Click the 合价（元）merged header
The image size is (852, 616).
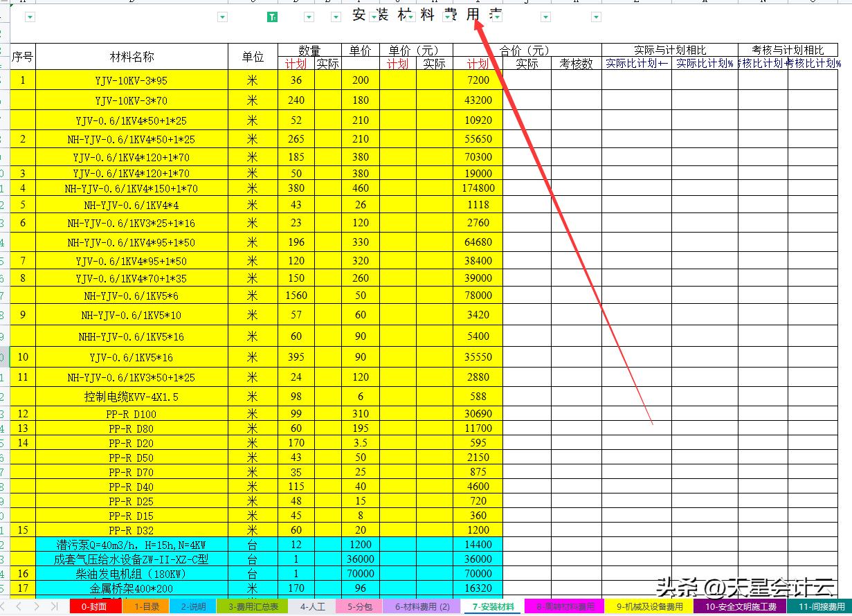tap(524, 49)
